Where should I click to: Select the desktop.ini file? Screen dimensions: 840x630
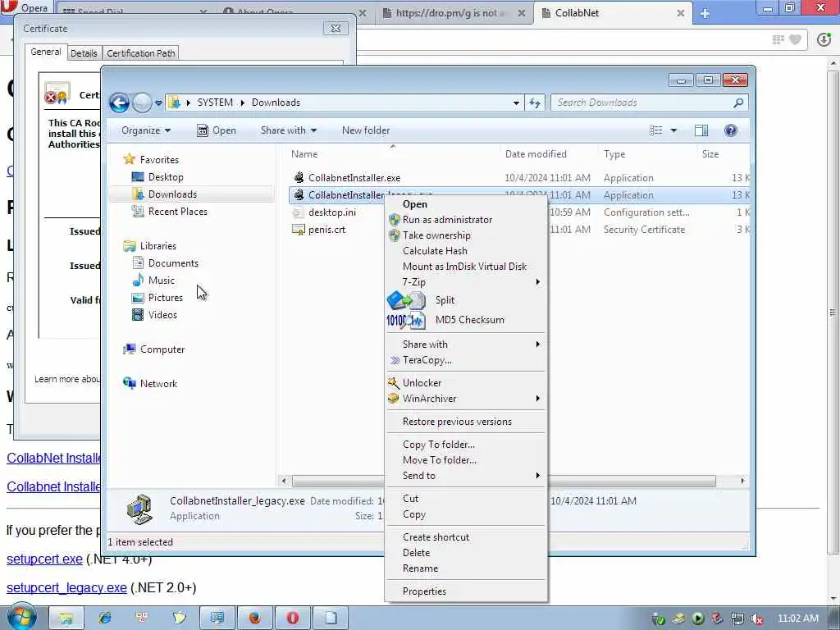[x=331, y=212]
